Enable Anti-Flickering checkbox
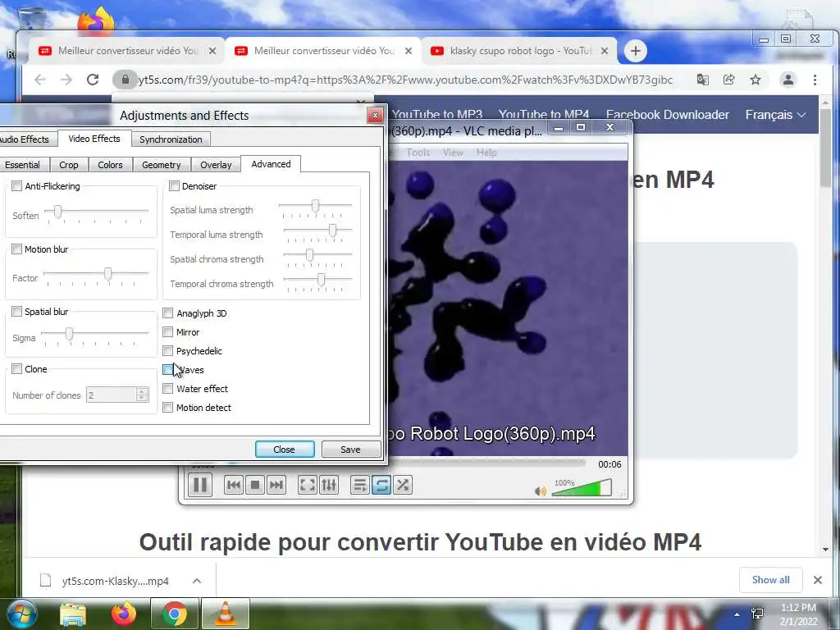The width and height of the screenshot is (840, 630). (x=16, y=186)
